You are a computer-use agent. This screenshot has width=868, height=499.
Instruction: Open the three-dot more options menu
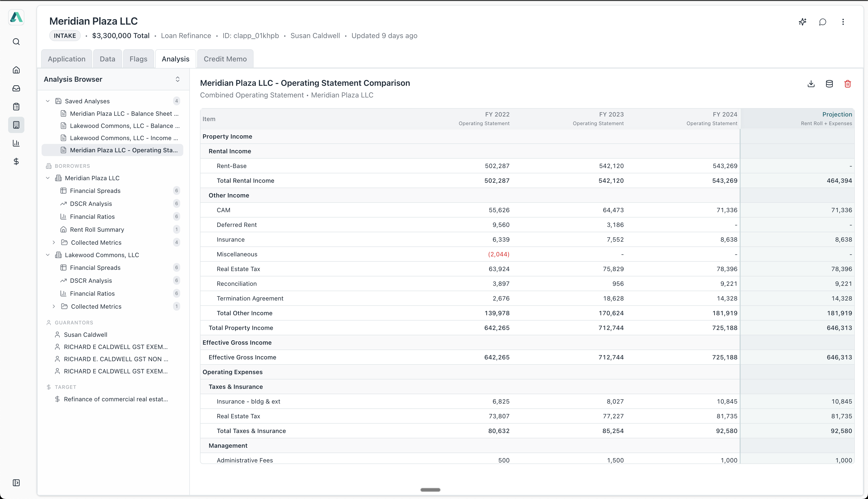[843, 22]
